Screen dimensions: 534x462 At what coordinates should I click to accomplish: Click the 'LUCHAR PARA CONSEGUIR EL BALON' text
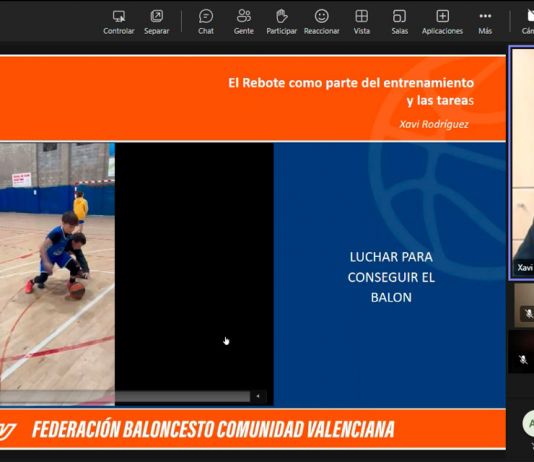(391, 277)
